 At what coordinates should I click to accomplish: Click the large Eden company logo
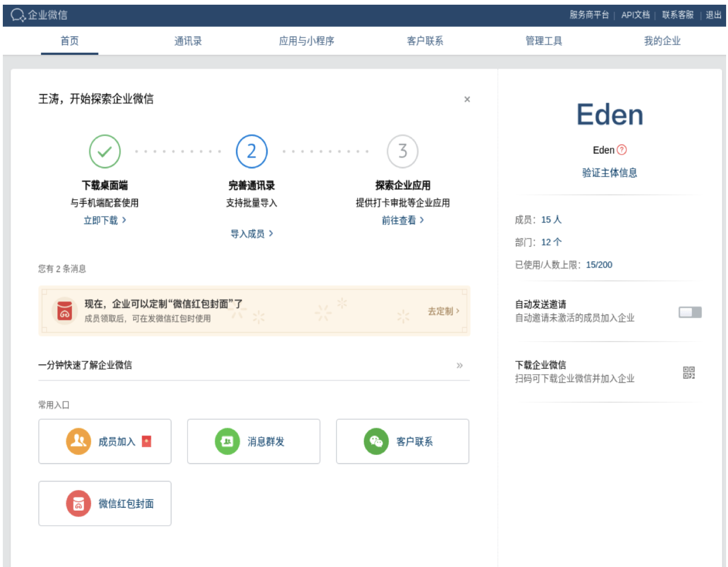(x=610, y=115)
